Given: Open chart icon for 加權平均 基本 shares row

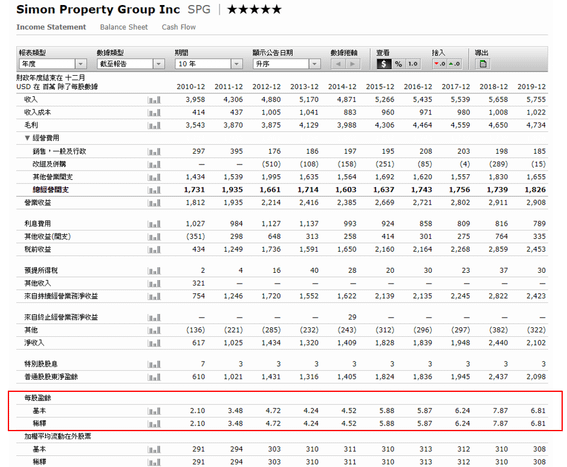Looking at the screenshot, I should point(154,450).
